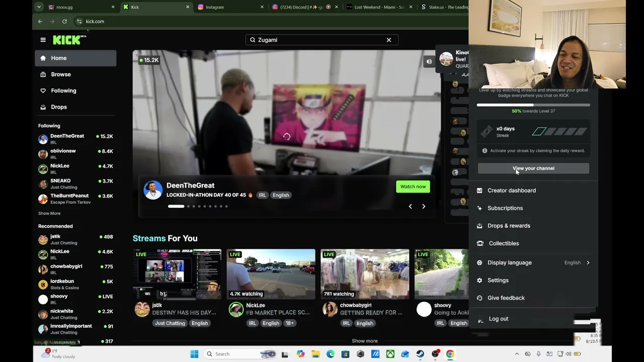Screen dimensions: 644x362
Task: Open Xbox app from the taskbar
Action: [390, 354]
